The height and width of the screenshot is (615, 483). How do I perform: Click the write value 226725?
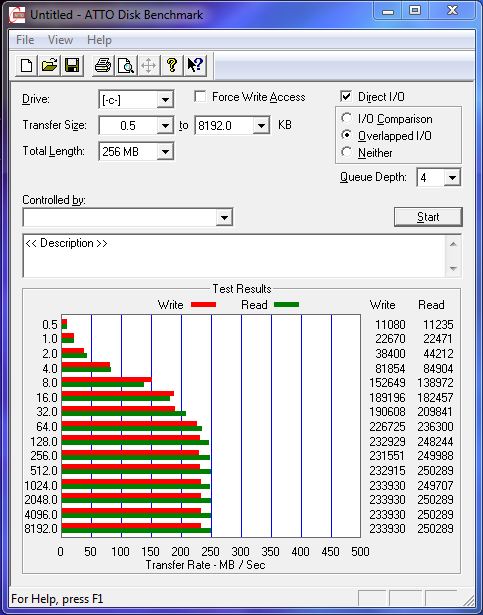click(387, 427)
